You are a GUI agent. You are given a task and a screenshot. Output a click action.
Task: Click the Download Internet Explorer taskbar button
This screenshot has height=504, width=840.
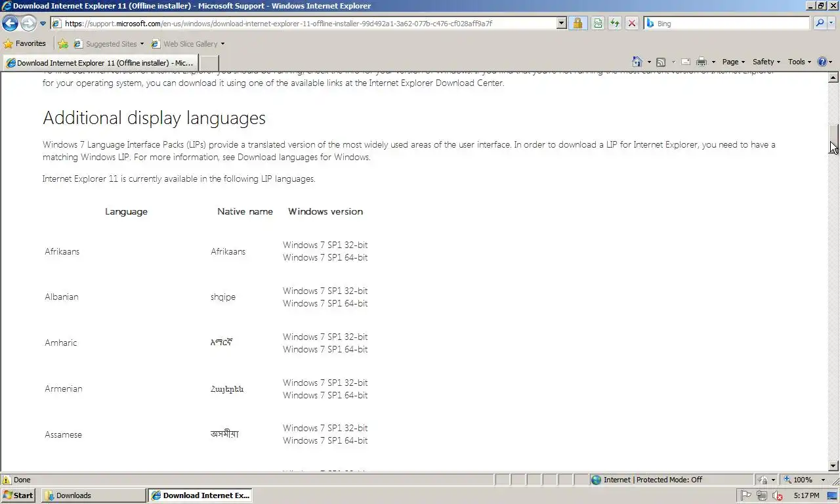click(199, 495)
